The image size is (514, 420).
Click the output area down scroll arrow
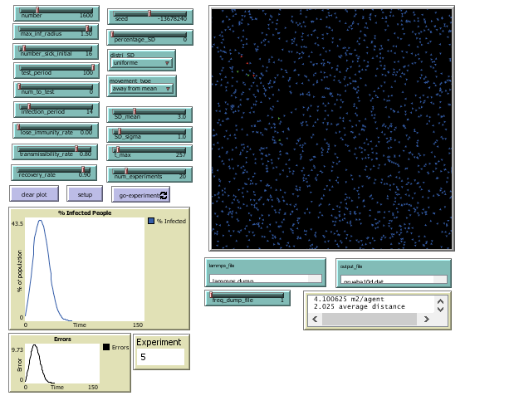point(441,310)
